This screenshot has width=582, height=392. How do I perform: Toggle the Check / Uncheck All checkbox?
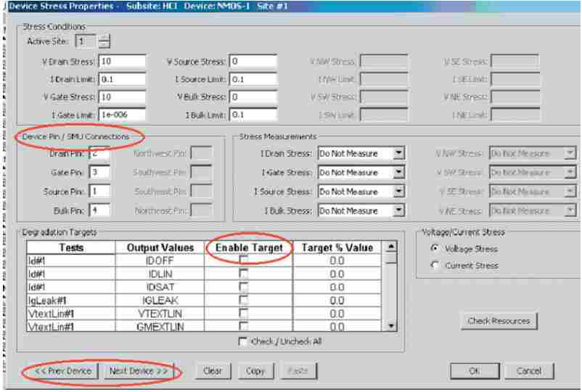(242, 341)
